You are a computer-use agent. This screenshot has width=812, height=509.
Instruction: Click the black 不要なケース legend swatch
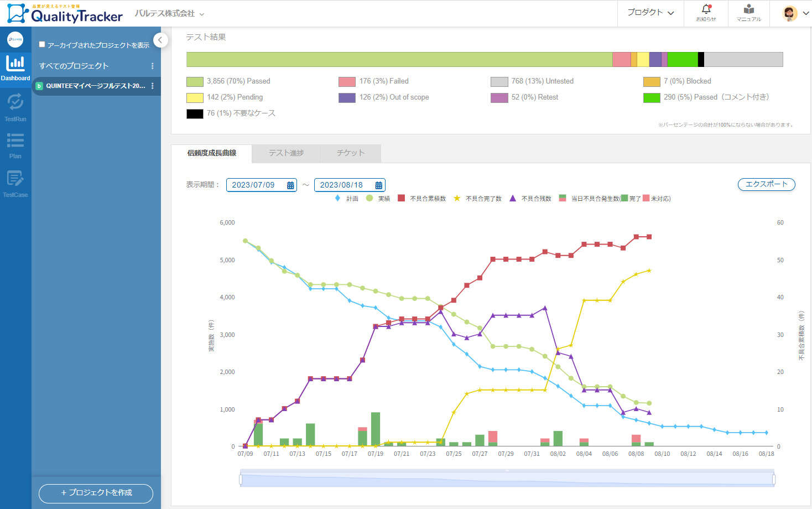pos(195,114)
